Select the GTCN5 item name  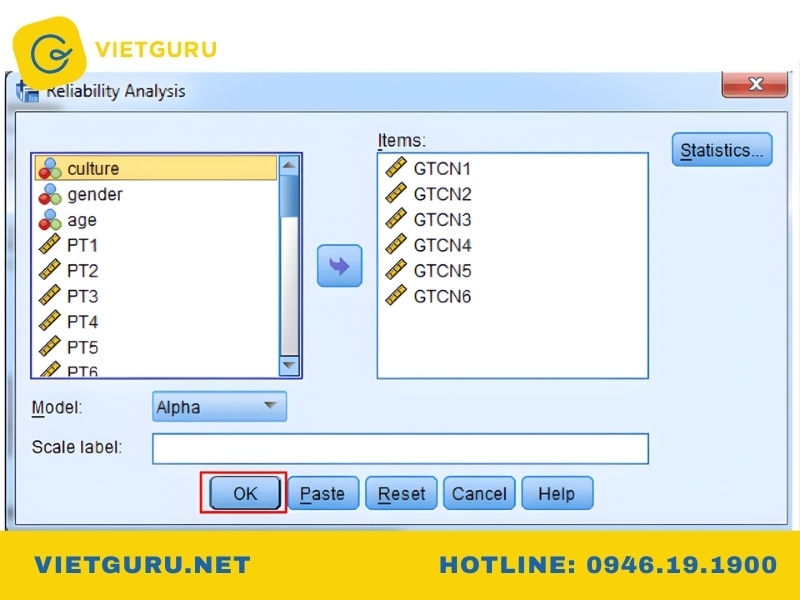coord(442,271)
